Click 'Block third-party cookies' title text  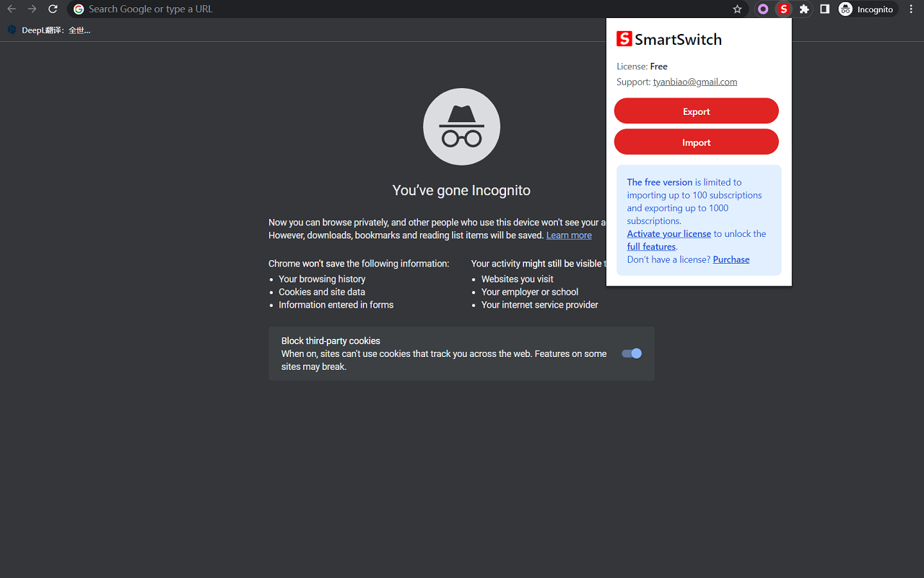pos(331,341)
